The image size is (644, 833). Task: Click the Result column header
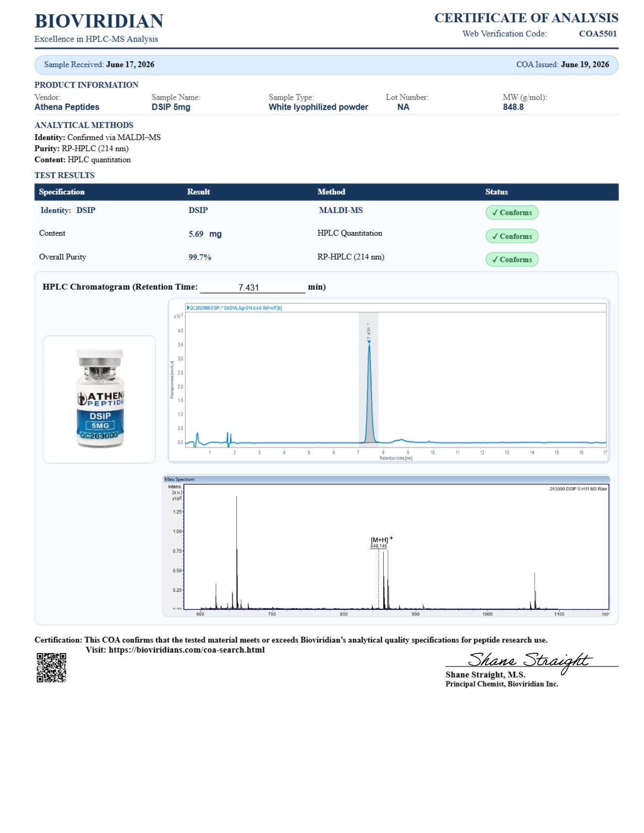199,192
